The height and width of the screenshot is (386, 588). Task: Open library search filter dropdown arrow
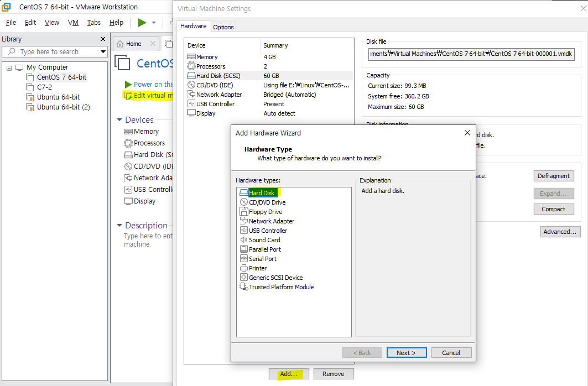103,52
